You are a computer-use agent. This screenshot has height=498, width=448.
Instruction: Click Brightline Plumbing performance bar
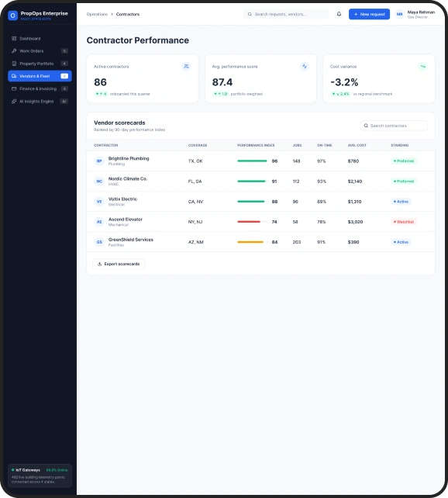coord(253,161)
